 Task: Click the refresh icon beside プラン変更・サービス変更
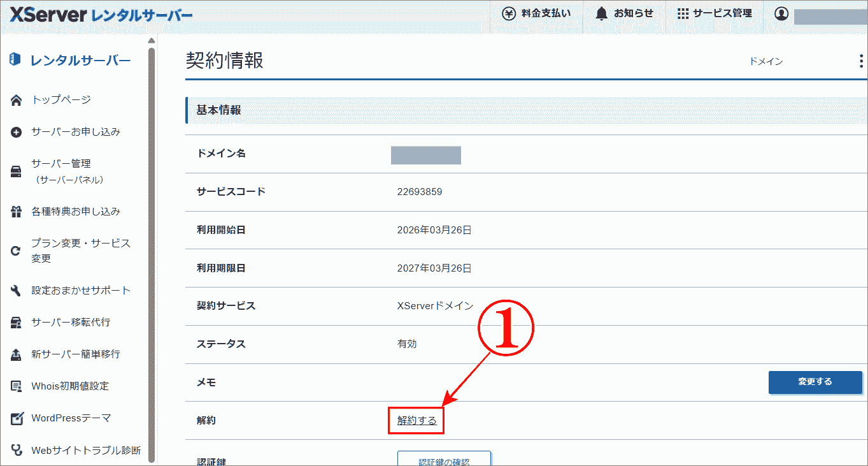[17, 251]
